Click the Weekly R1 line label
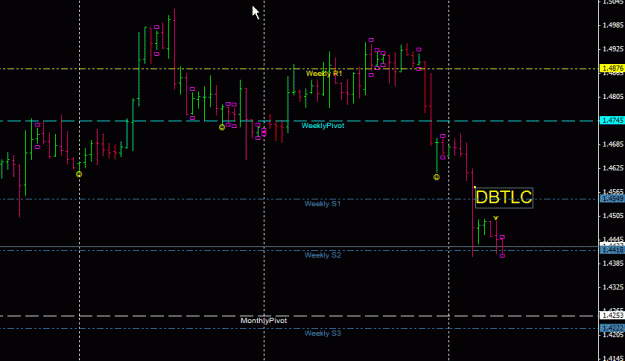The width and height of the screenshot is (625, 361). (x=324, y=74)
